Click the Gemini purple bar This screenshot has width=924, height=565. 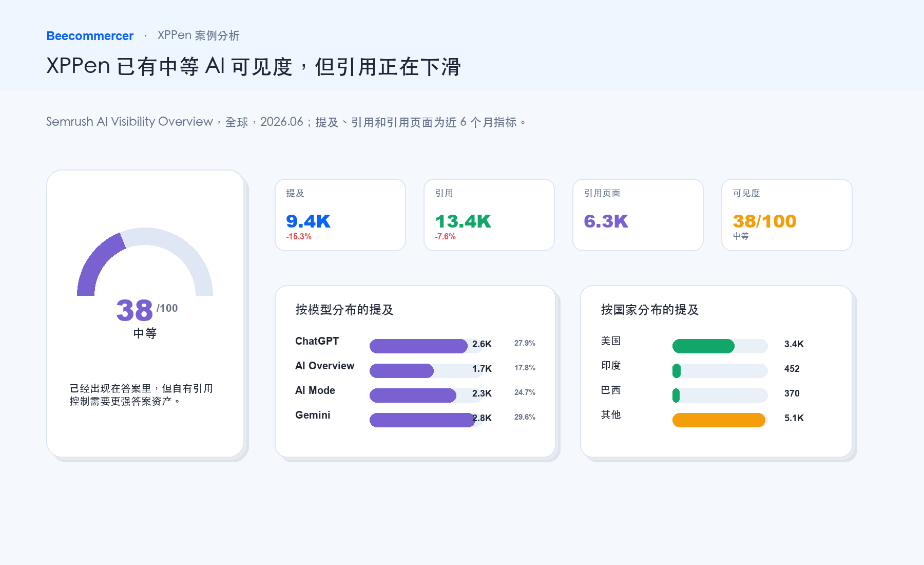click(x=422, y=420)
